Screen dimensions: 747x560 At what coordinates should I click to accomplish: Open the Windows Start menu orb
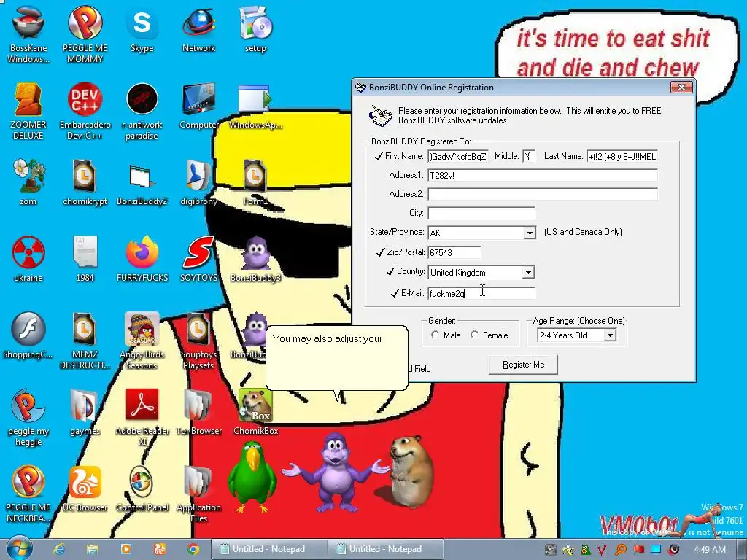pos(20,548)
